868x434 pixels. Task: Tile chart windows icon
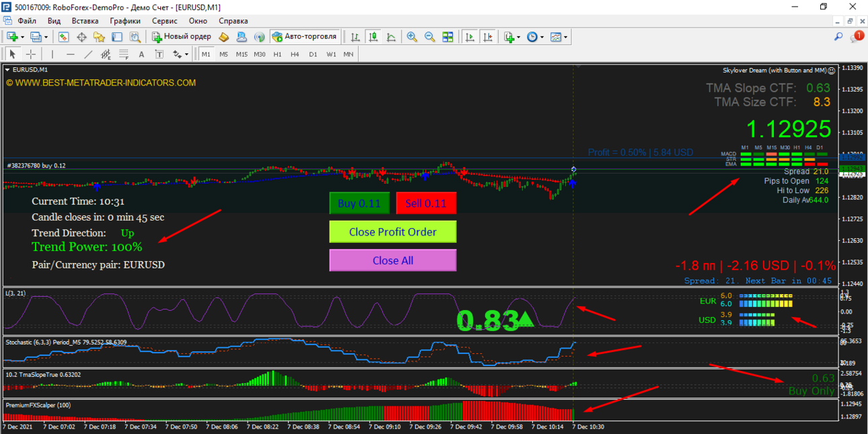click(447, 37)
